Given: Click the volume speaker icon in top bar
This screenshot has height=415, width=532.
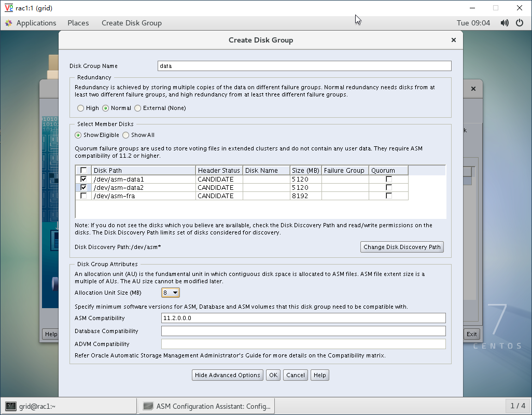Looking at the screenshot, I should pyautogui.click(x=505, y=23).
